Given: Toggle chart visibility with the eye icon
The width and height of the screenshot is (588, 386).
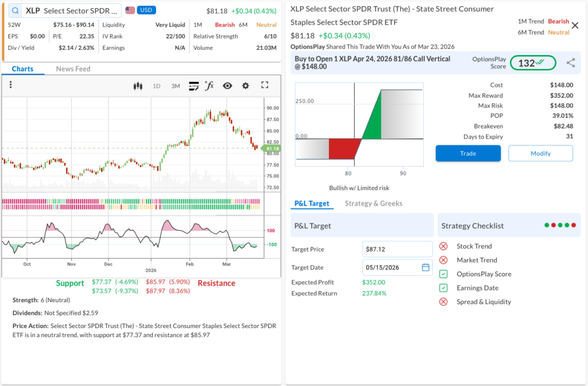Looking at the screenshot, I should tap(227, 86).
